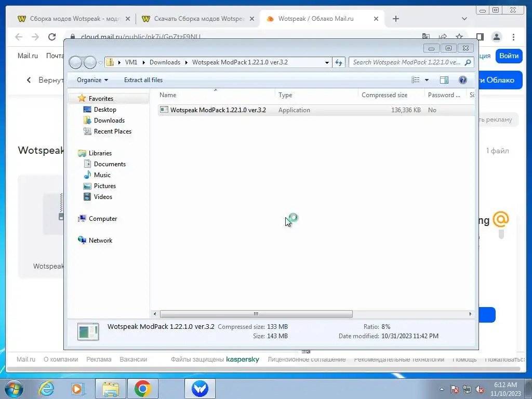Click the horizontal scrollbar thumb
This screenshot has height=399, width=532.
point(256,314)
